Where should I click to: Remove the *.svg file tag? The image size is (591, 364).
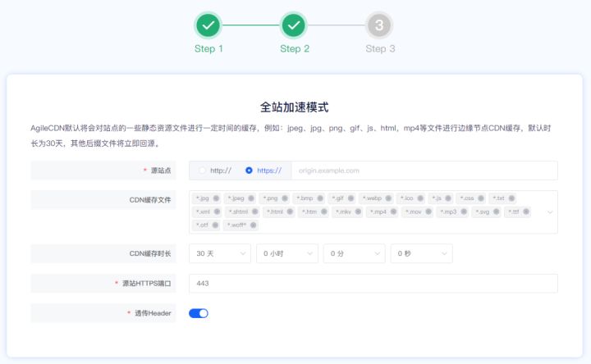click(497, 212)
